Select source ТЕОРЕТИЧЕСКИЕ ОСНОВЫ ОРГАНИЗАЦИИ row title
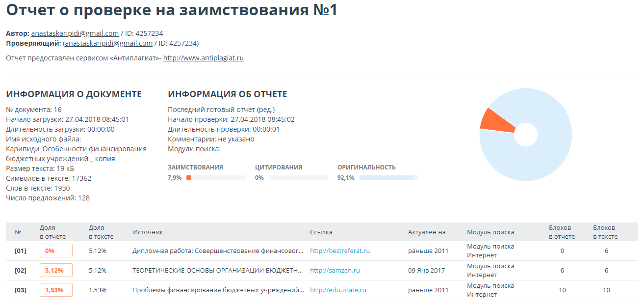644x307 pixels. click(x=218, y=270)
